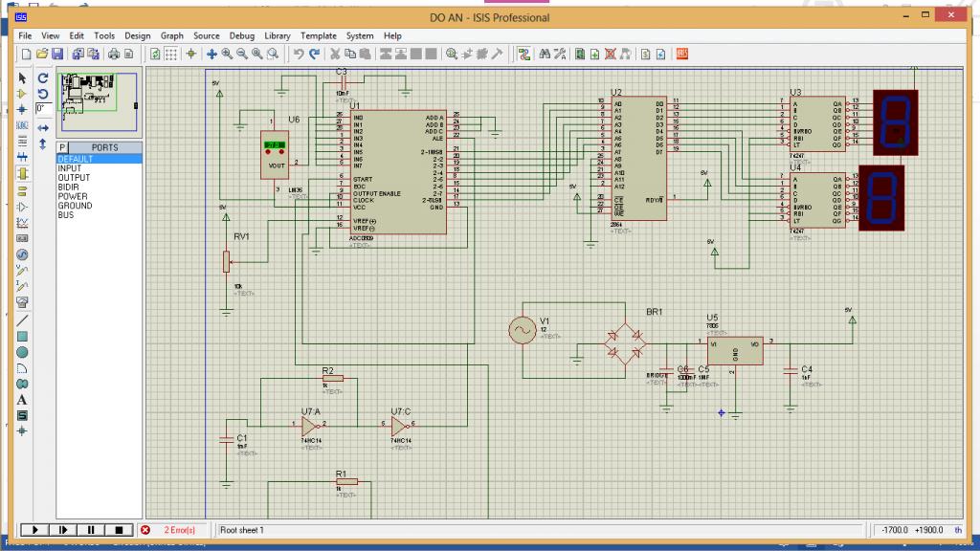The image size is (980, 551).
Task: Click the rotate clockwise icon
Action: [43, 77]
